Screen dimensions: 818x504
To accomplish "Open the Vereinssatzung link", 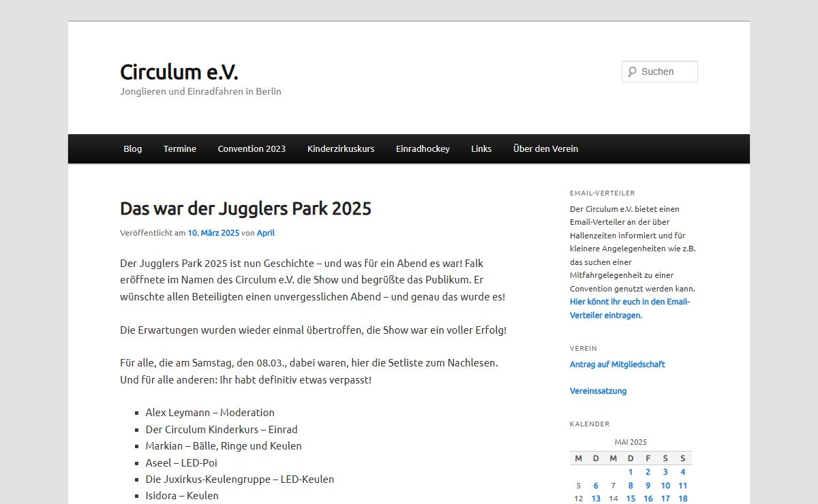I will [x=598, y=391].
